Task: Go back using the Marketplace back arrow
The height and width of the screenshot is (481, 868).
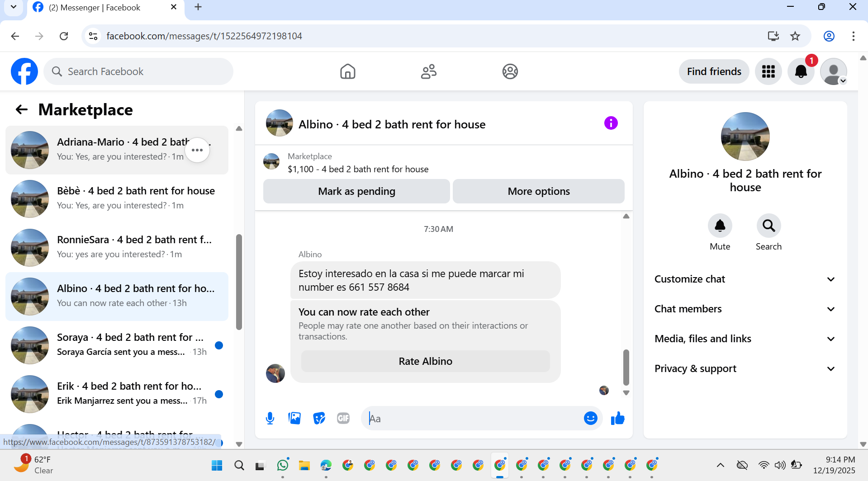Action: pos(22,109)
